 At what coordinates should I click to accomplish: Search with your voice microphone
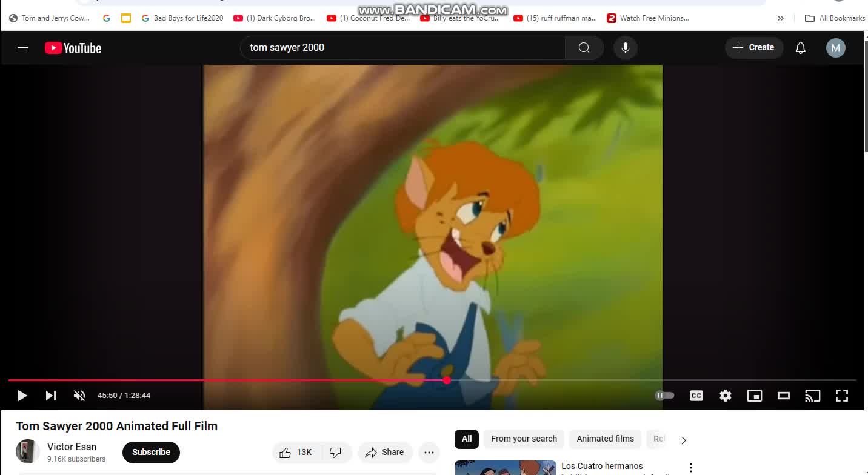pyautogui.click(x=626, y=48)
